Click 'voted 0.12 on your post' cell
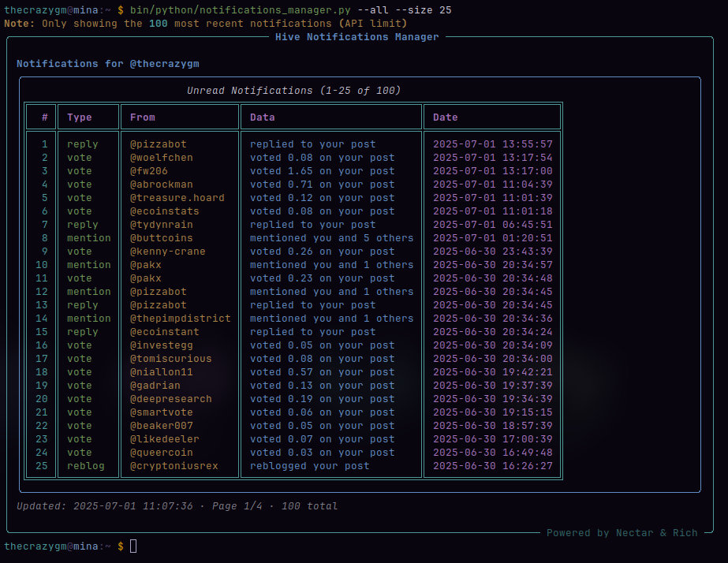Image resolution: width=728 pixels, height=563 pixels. 323,198
